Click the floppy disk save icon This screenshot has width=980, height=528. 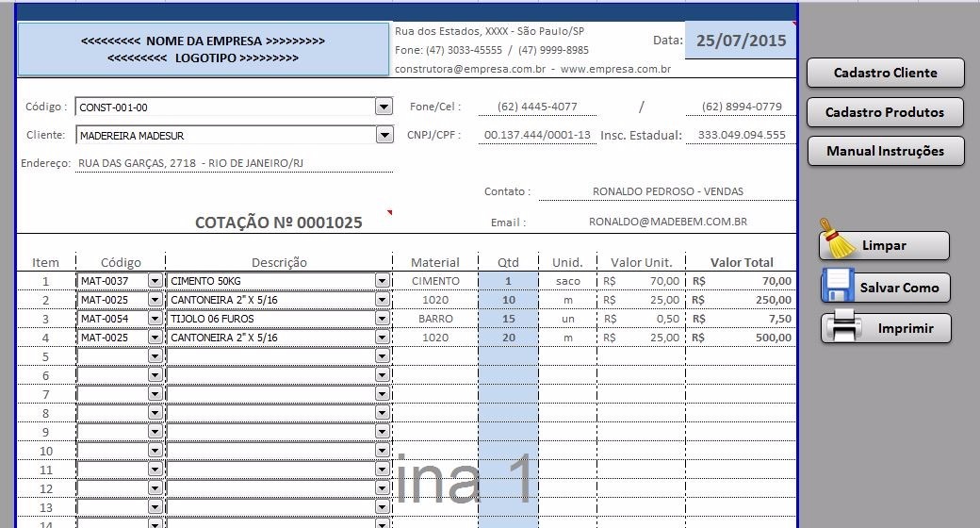[x=838, y=286]
